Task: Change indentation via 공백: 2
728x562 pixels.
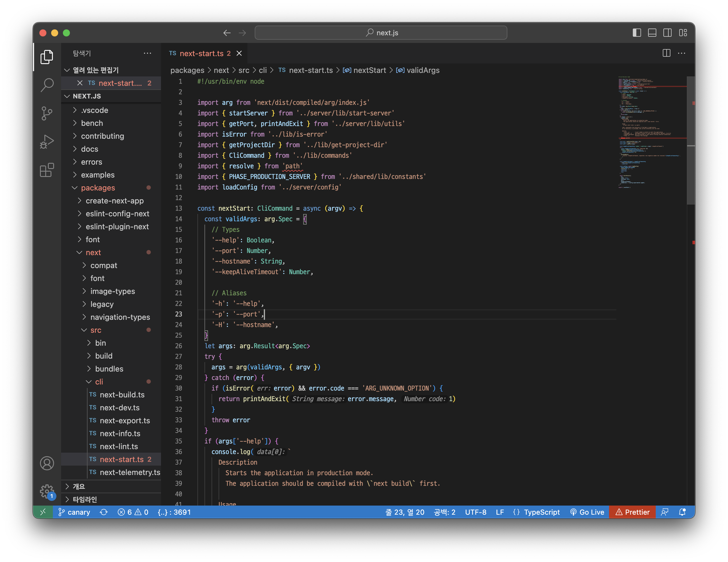Action: tap(444, 512)
